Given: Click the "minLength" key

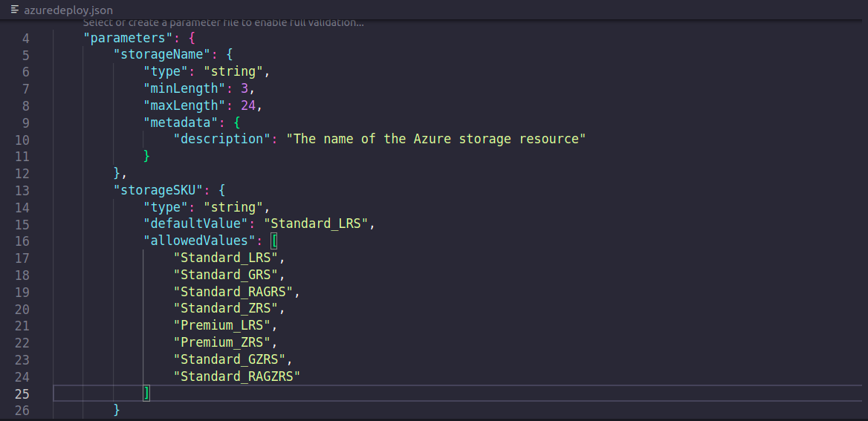Looking at the screenshot, I should coord(184,88).
